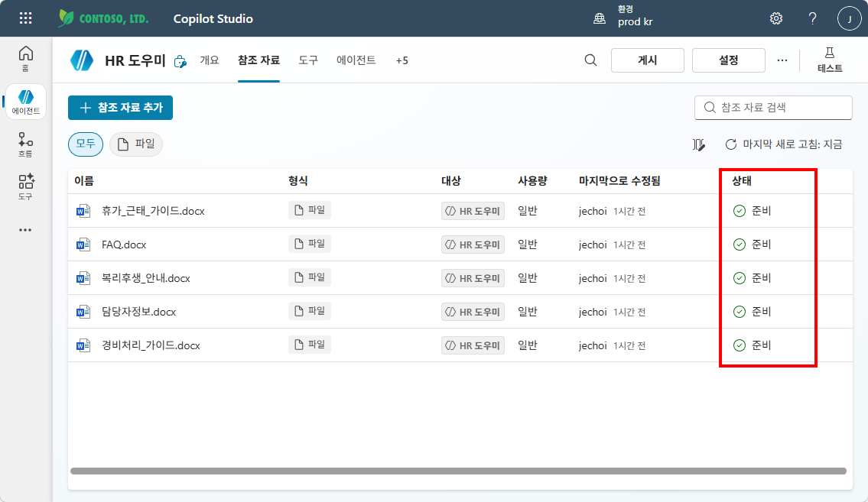Viewport: 868px width, 502px height.
Task: Click the 파일 type badge in FAQ.docx row
Action: 310,244
